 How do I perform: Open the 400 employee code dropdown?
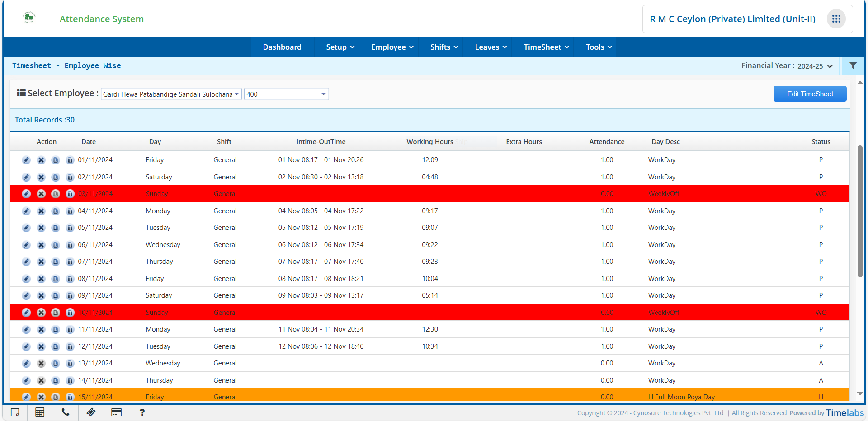coord(286,94)
